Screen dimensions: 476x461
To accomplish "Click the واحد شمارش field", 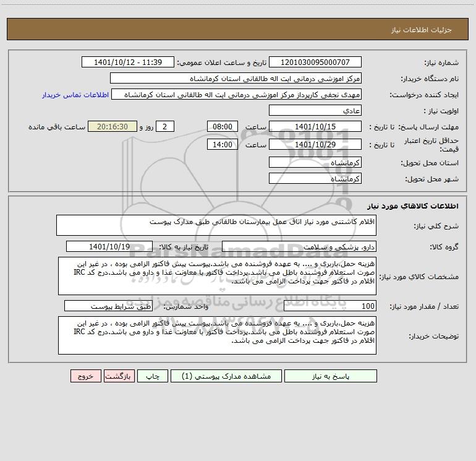I will 108,306.
